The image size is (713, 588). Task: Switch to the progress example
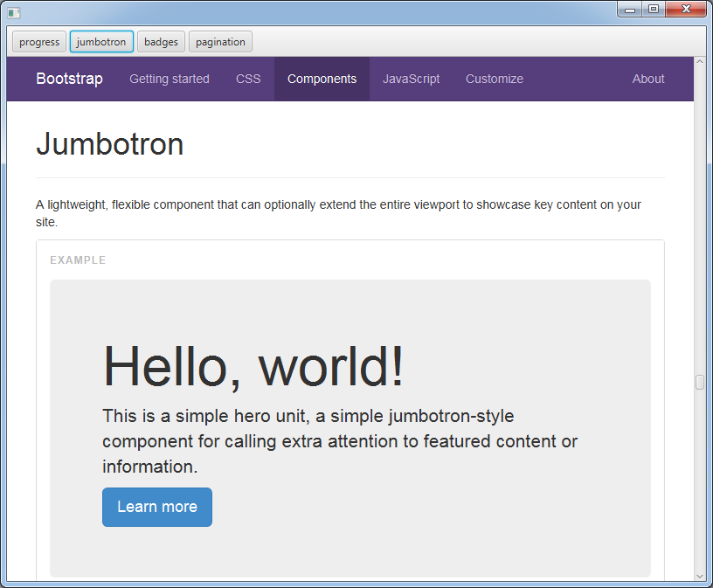[x=38, y=41]
